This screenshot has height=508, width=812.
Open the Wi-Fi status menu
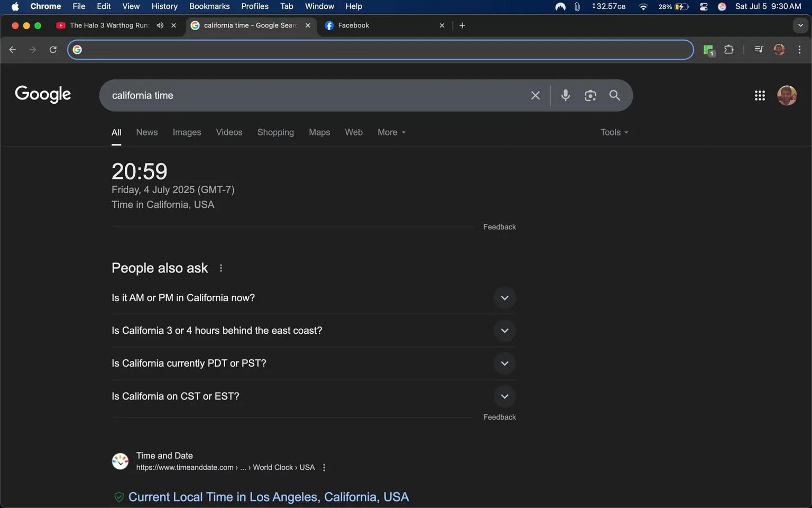click(643, 7)
